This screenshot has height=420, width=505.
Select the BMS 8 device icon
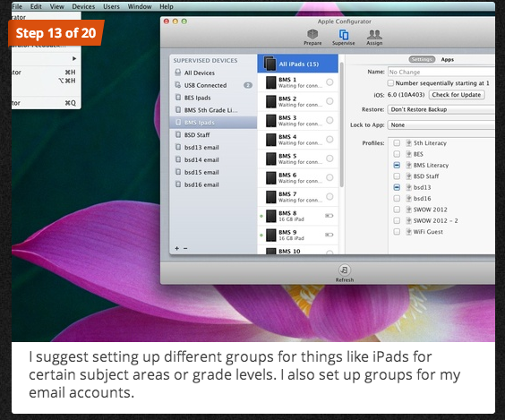271,216
